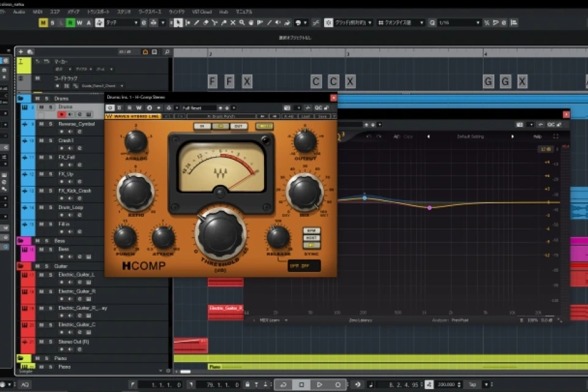Click the H-Comp IN meter button
588x392 pixels.
202,126
